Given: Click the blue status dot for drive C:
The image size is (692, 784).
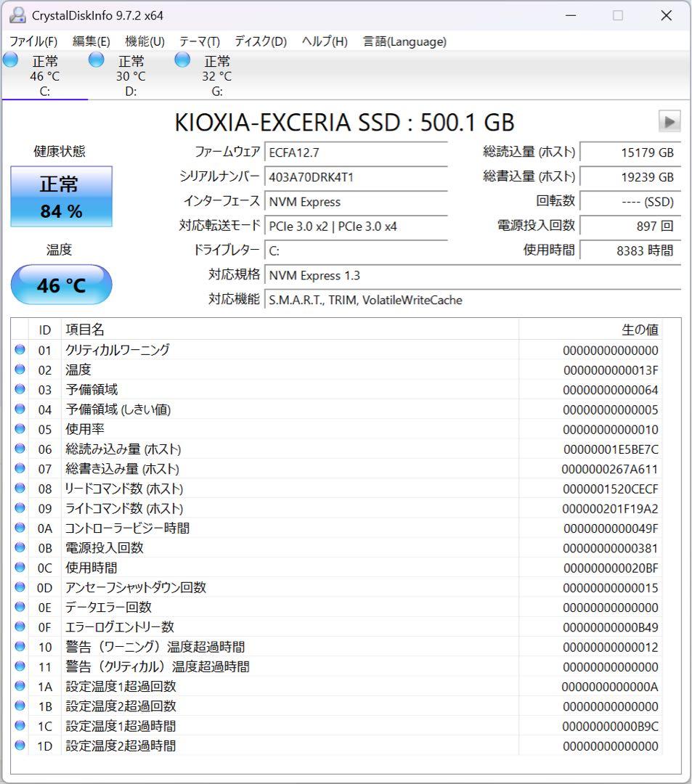Looking at the screenshot, I should (x=10, y=60).
